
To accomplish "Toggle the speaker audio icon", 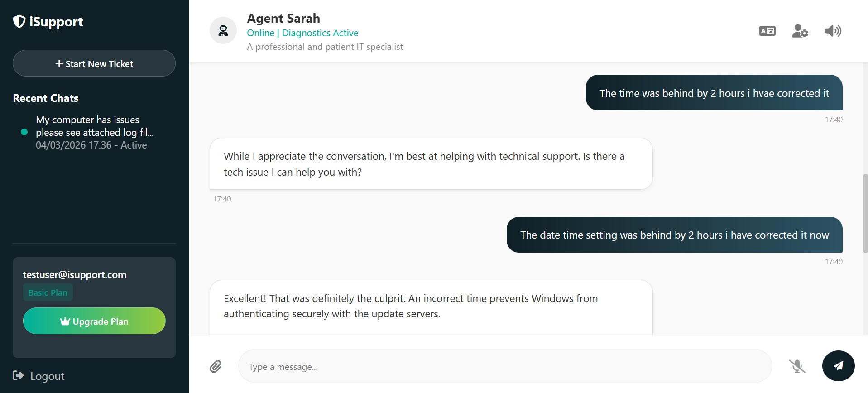I will point(833,31).
